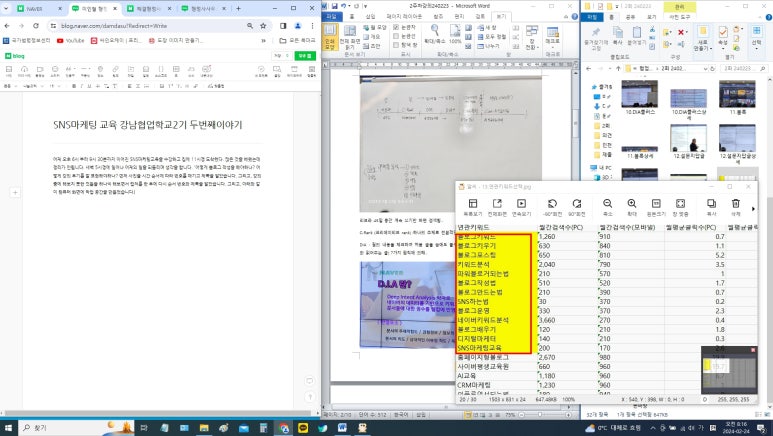Attach a file in blog editor
Screen dimensions: 773x436
131,71
